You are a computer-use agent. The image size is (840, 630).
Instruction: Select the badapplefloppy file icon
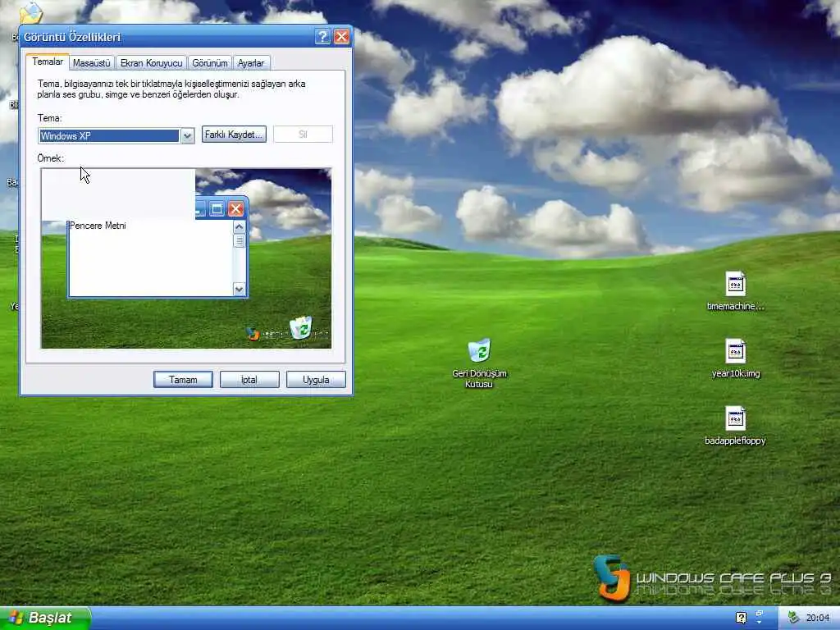coord(736,419)
